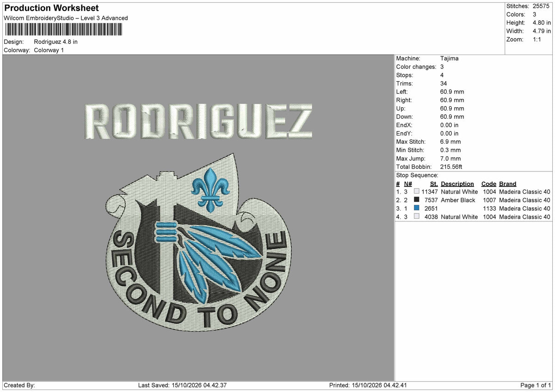Click the Height value 4.80 in
The width and height of the screenshot is (555, 392).
[542, 23]
